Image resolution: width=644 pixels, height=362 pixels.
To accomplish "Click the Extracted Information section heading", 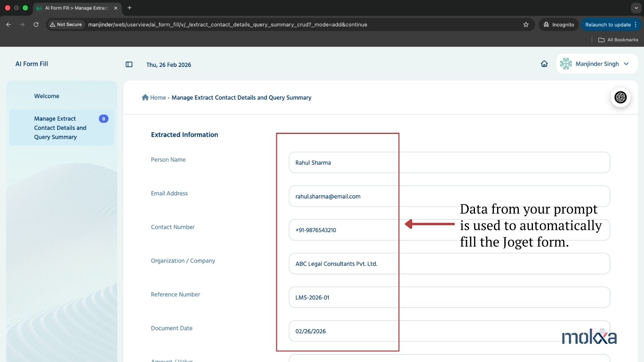I will [184, 135].
